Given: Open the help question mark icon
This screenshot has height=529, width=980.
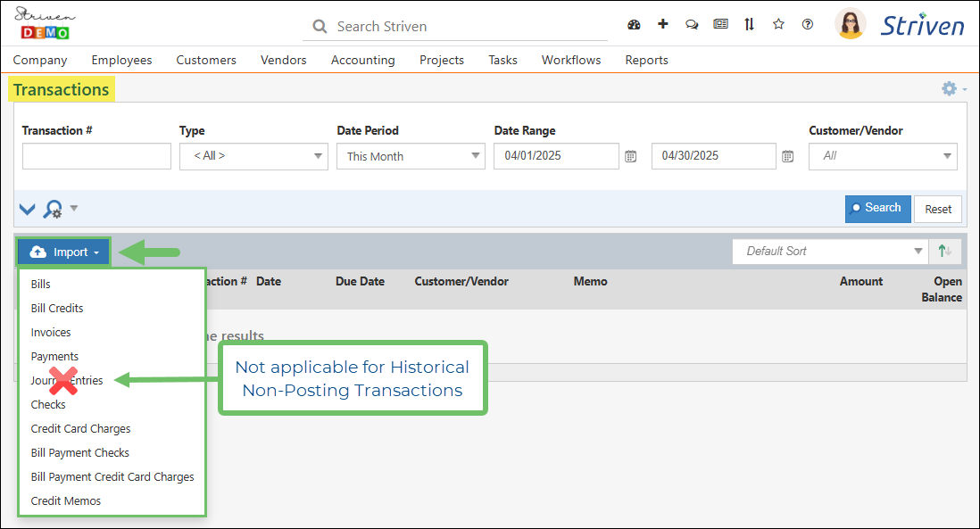Looking at the screenshot, I should (808, 24).
